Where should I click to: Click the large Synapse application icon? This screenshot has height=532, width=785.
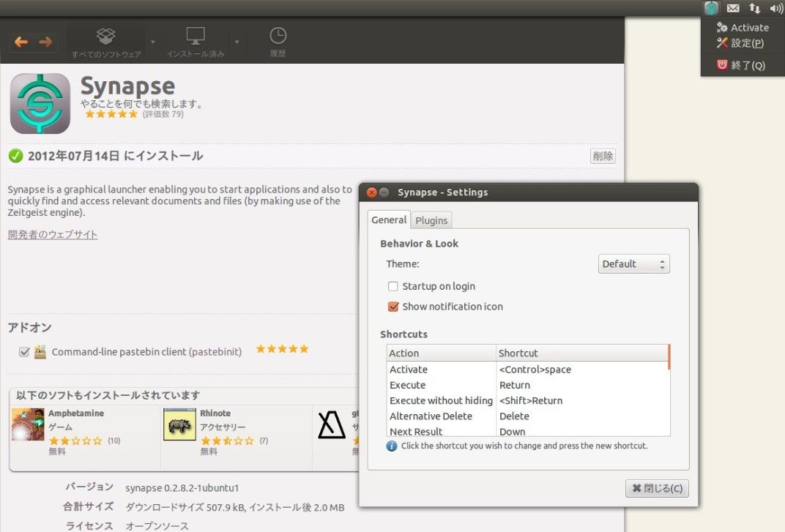coord(40,104)
